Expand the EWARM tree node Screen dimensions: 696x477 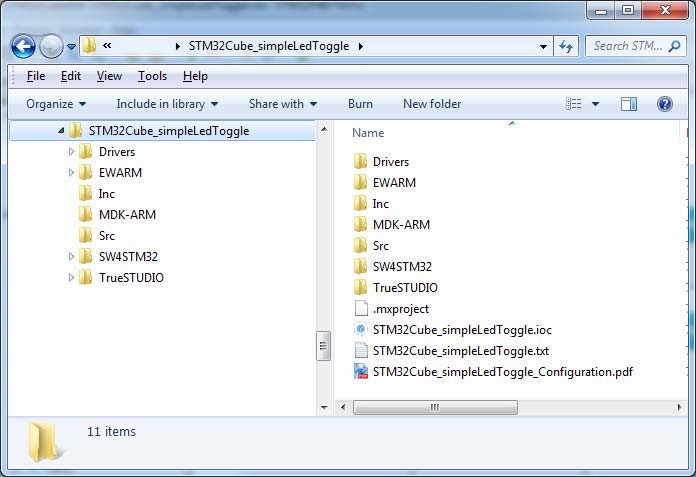pos(71,173)
